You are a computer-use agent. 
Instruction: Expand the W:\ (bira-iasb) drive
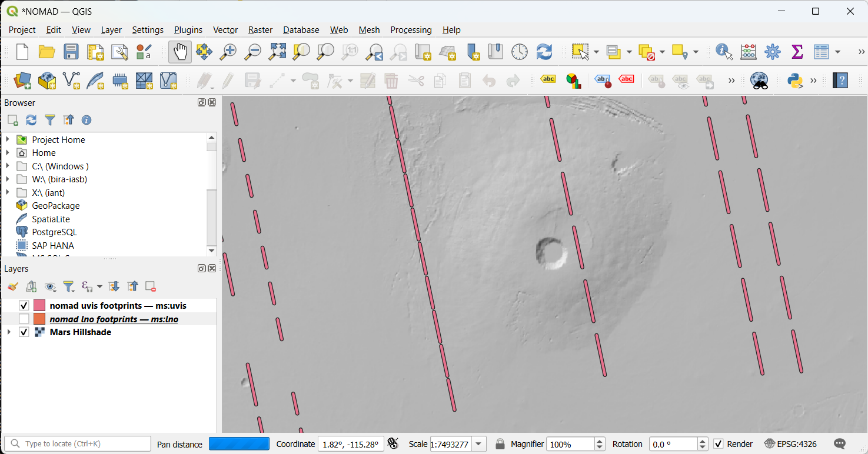pyautogui.click(x=8, y=179)
